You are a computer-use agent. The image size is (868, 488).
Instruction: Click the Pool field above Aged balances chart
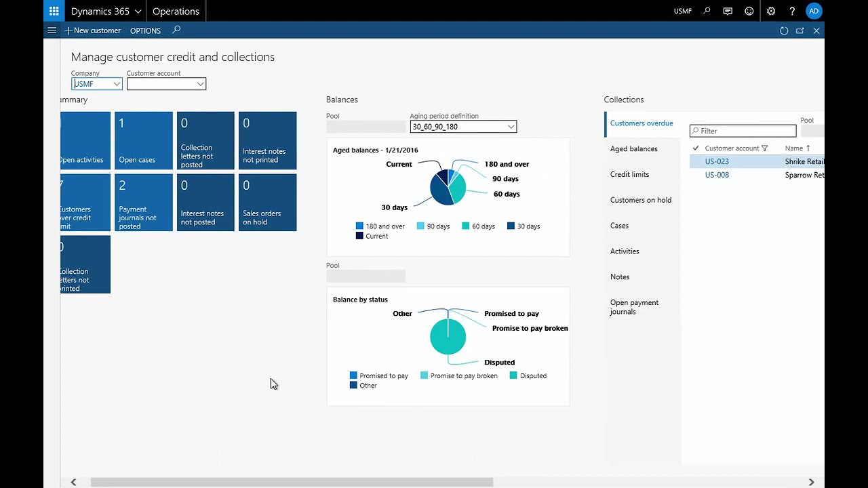[366, 127]
